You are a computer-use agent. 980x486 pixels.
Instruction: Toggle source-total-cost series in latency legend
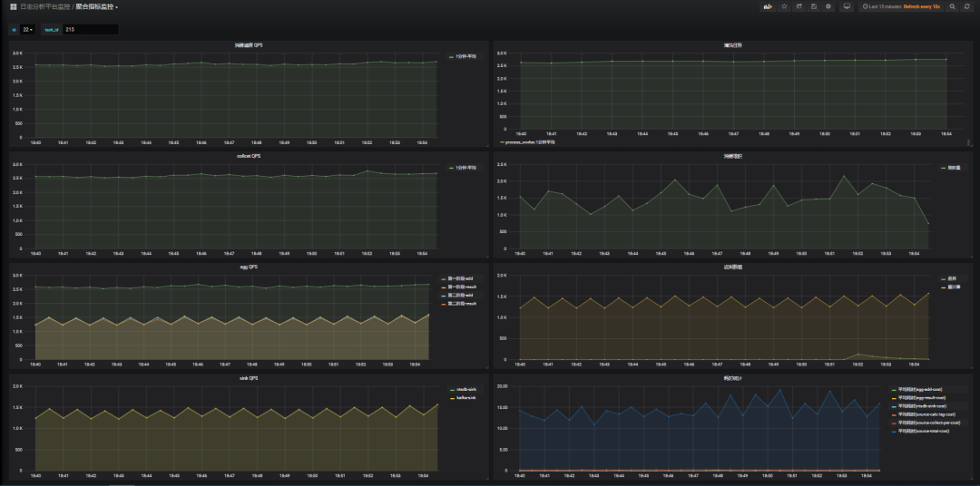[x=923, y=431]
